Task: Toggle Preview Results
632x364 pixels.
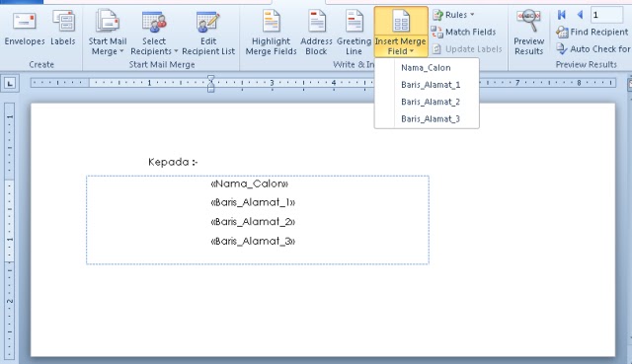Action: pos(529,33)
